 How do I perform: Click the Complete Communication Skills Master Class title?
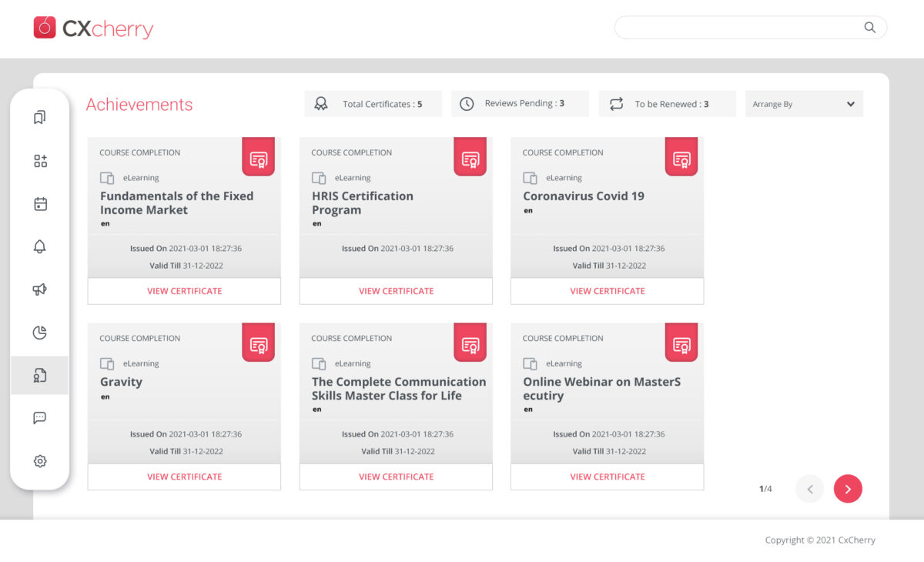(x=399, y=389)
